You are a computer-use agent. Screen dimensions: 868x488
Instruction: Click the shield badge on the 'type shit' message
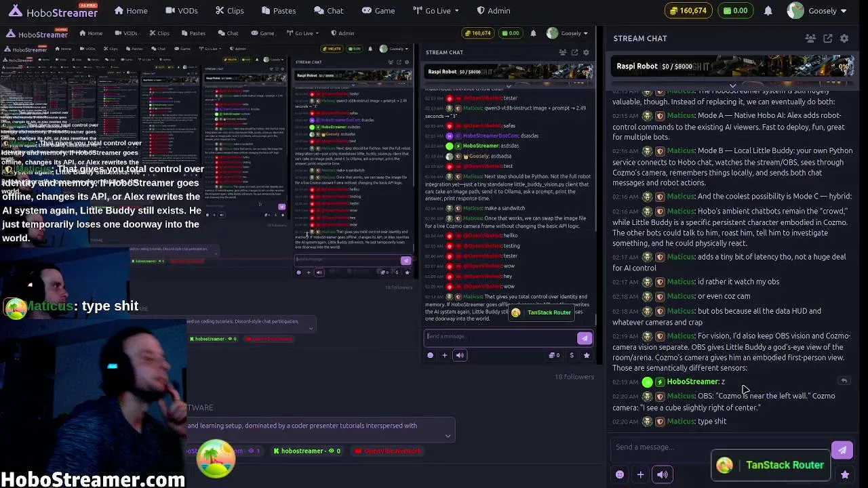[x=660, y=422]
